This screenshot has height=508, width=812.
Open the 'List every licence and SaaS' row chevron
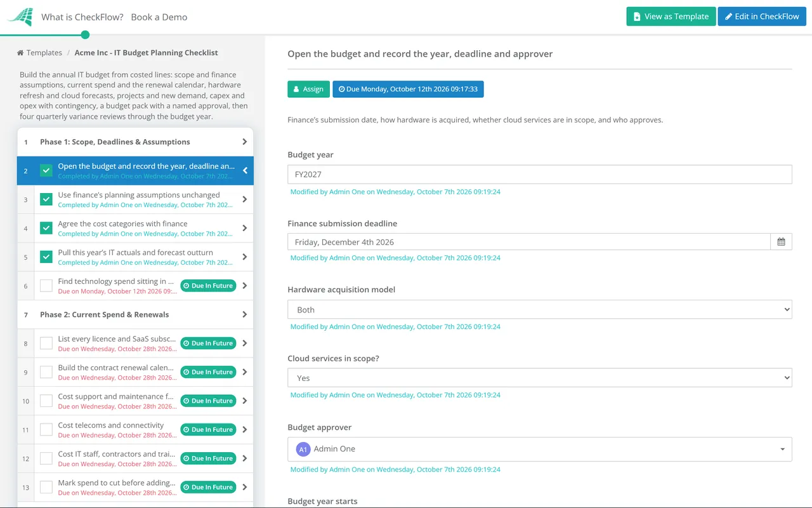tap(245, 344)
